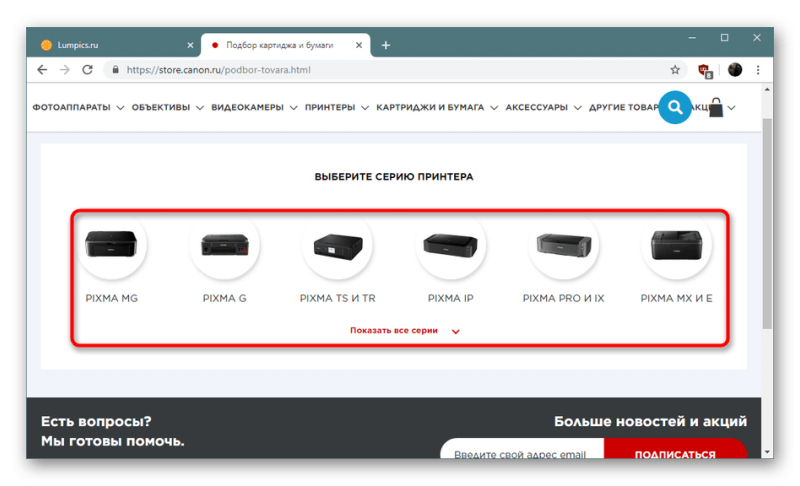Click the PIXMA PRO И IX label

pos(564,298)
